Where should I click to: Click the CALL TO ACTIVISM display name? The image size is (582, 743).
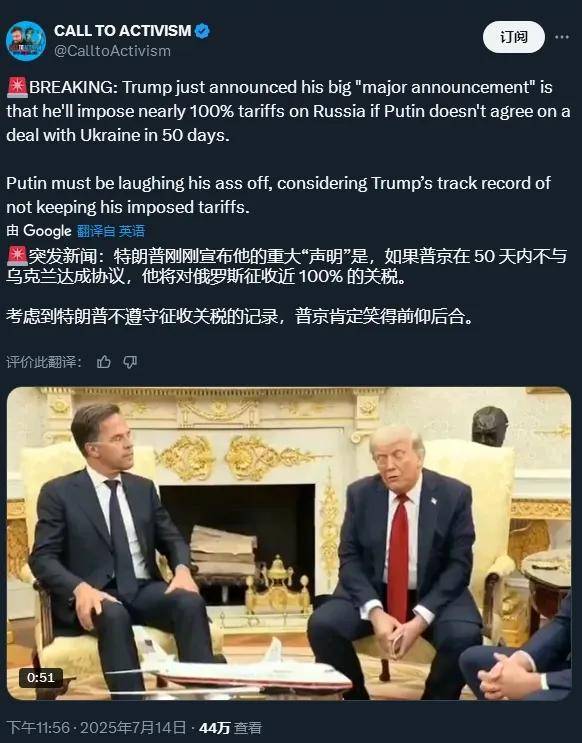[x=122, y=31]
